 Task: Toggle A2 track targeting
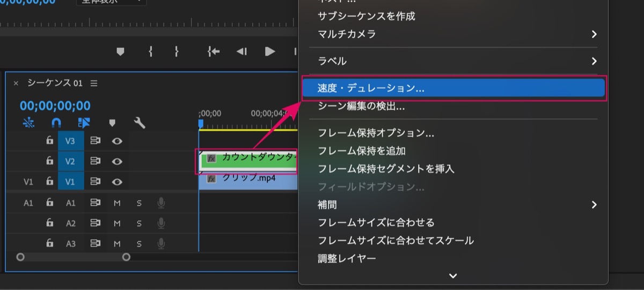(70, 223)
